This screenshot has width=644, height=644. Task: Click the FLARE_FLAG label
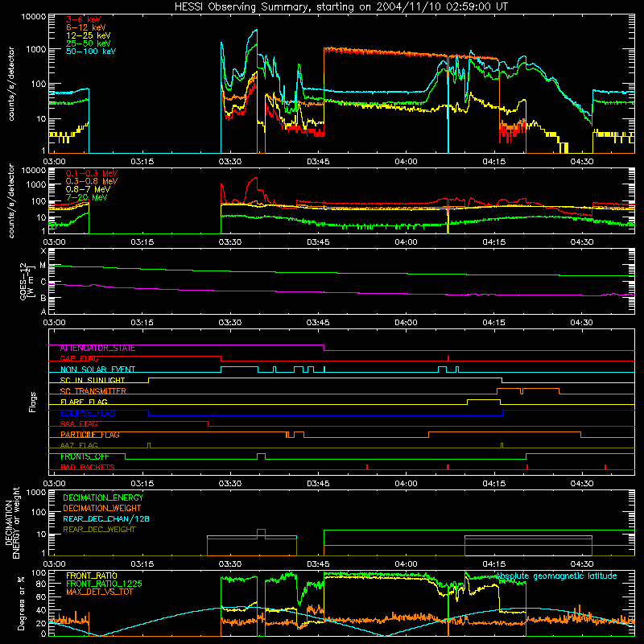(84, 402)
